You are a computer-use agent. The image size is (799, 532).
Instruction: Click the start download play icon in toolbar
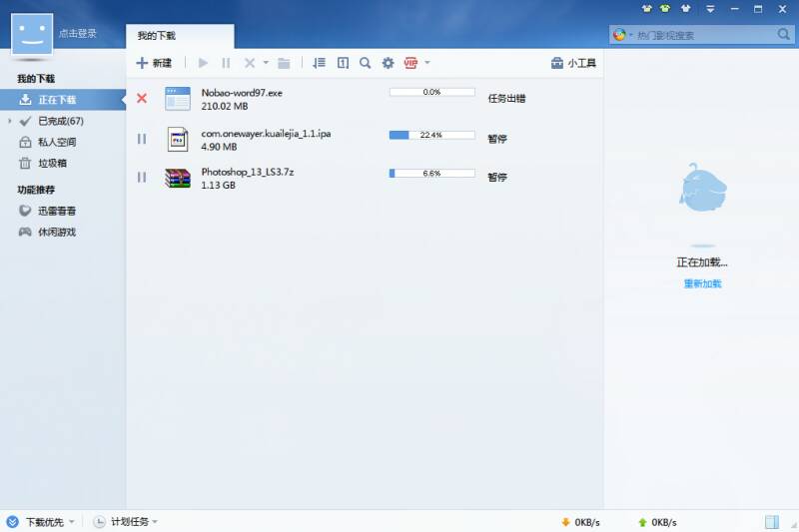point(203,63)
